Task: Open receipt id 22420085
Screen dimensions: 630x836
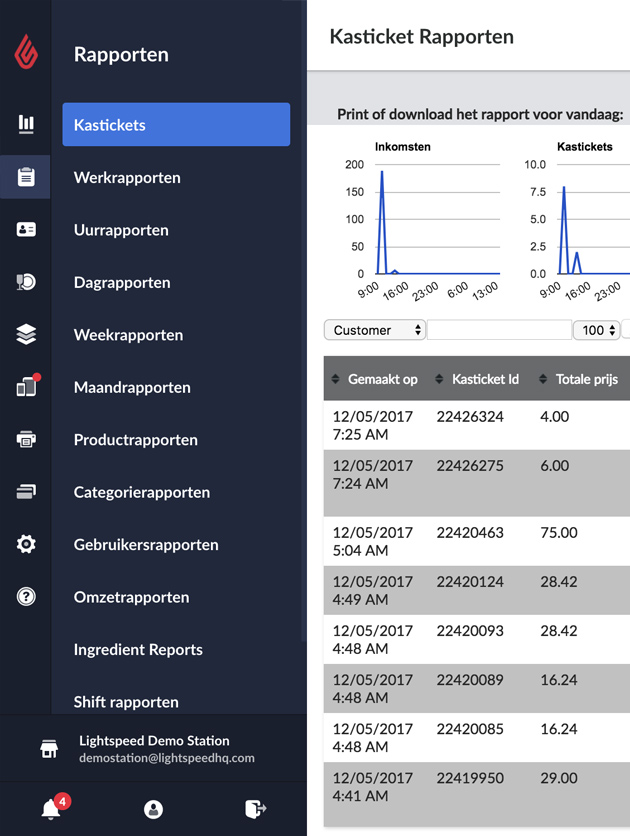Action: click(470, 729)
